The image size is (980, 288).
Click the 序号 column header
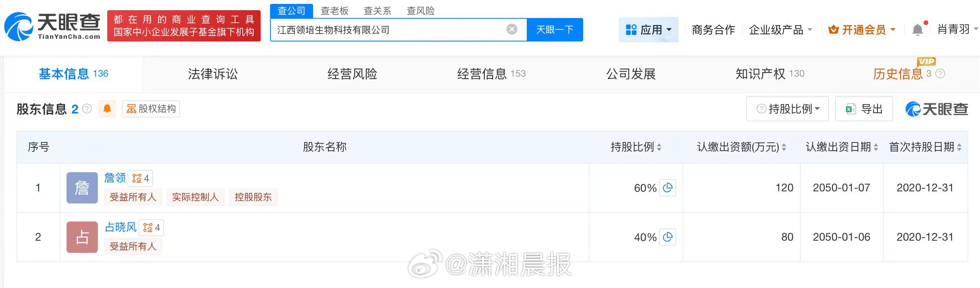[38, 147]
